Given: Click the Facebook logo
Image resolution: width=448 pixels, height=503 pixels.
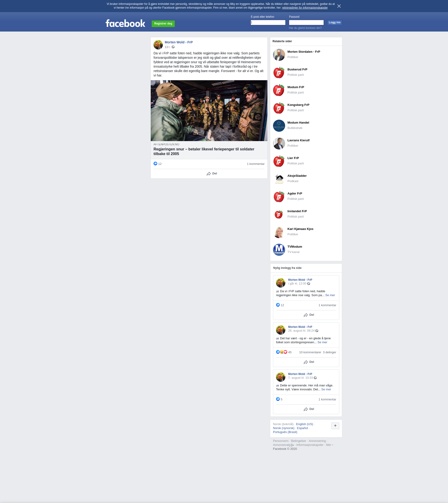Looking at the screenshot, I should click(x=125, y=23).
